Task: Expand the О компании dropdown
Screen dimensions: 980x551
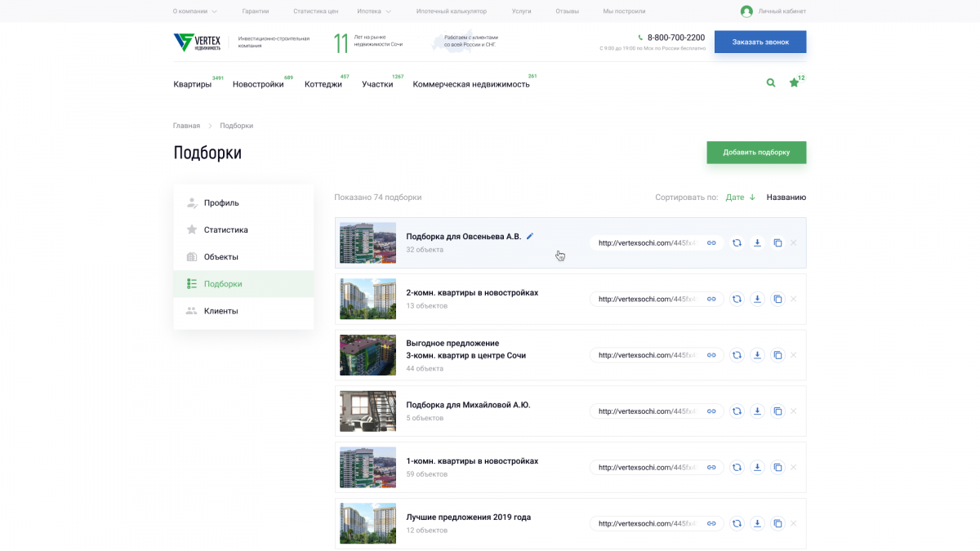Action: (x=194, y=11)
